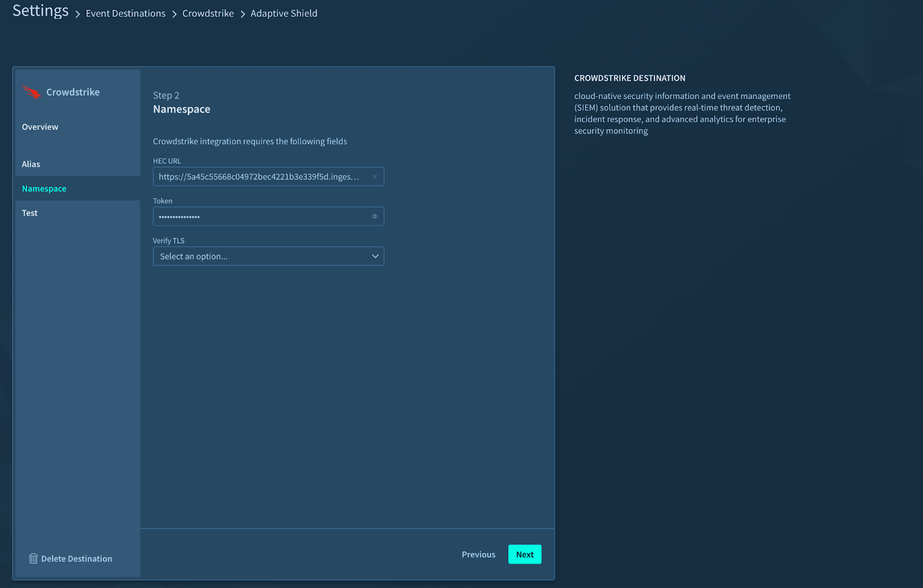
Task: Click the 'HEC URL' field label
Action: pos(167,161)
